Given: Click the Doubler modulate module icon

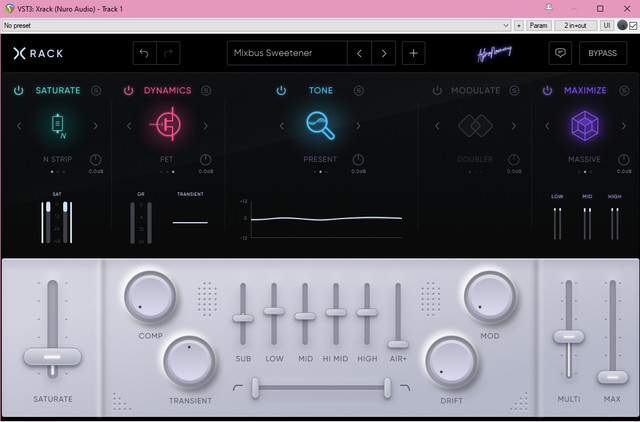Looking at the screenshot, I should (x=475, y=126).
